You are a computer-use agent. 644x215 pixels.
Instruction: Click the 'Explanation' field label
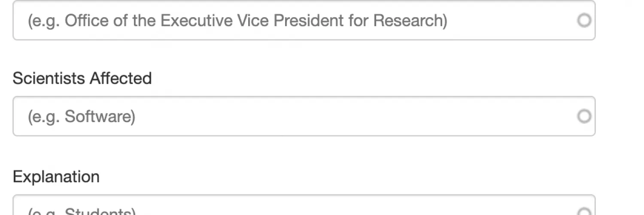click(x=56, y=177)
